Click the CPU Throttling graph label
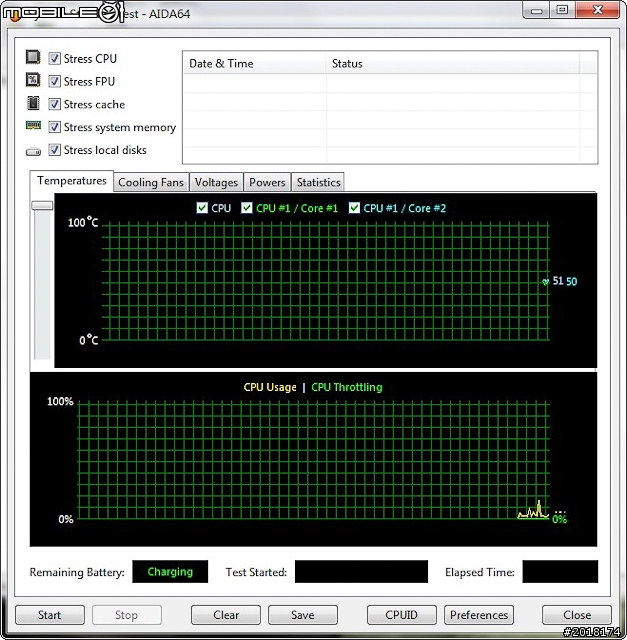This screenshot has height=640, width=627. point(347,387)
